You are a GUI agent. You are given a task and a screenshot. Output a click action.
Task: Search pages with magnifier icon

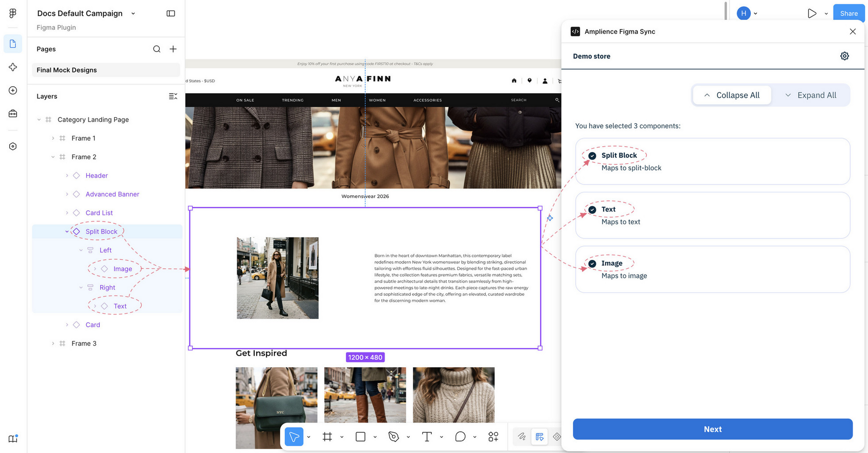coord(157,49)
